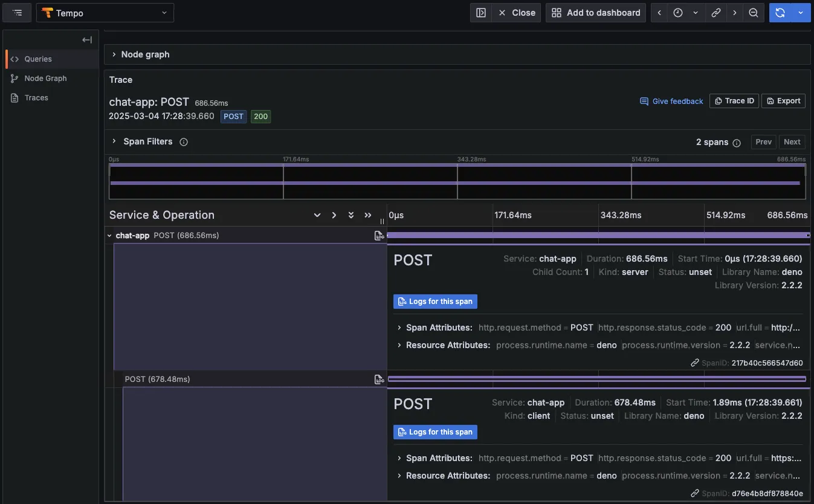The width and height of the screenshot is (814, 504).
Task: Collapse the left explore sidebar
Action: pos(86,39)
